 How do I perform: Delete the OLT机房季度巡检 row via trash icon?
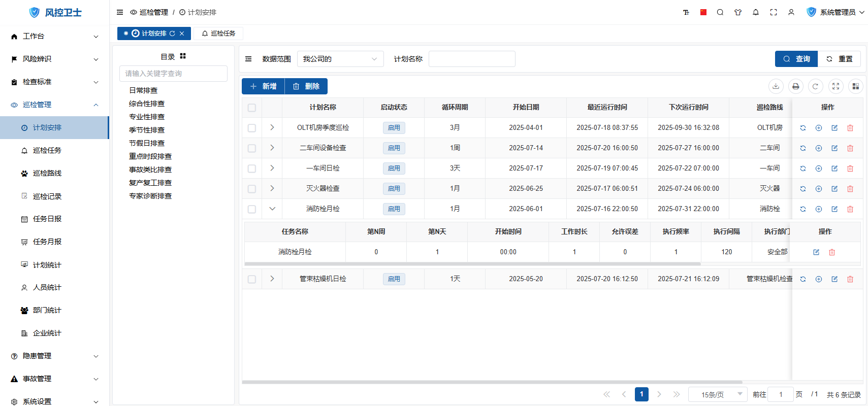850,128
